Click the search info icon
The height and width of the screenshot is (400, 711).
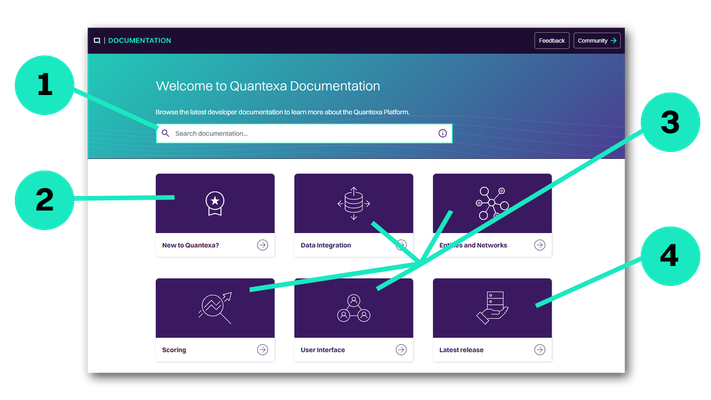coord(443,133)
